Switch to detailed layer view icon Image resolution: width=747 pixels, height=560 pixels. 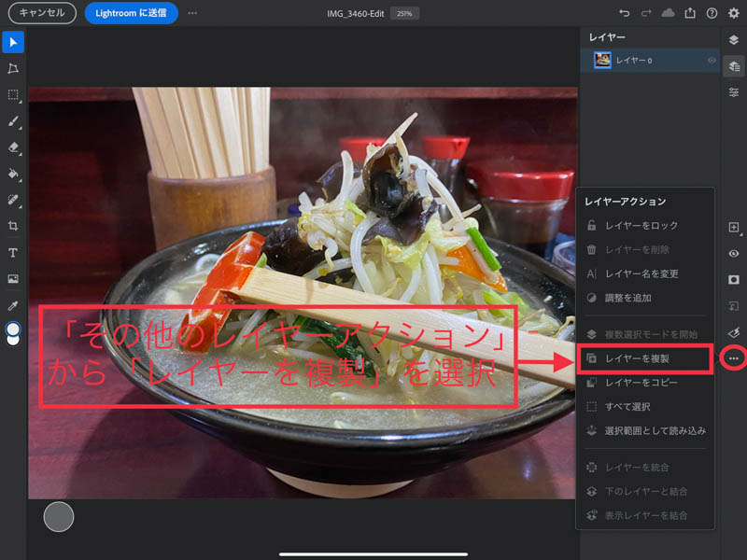pyautogui.click(x=734, y=66)
